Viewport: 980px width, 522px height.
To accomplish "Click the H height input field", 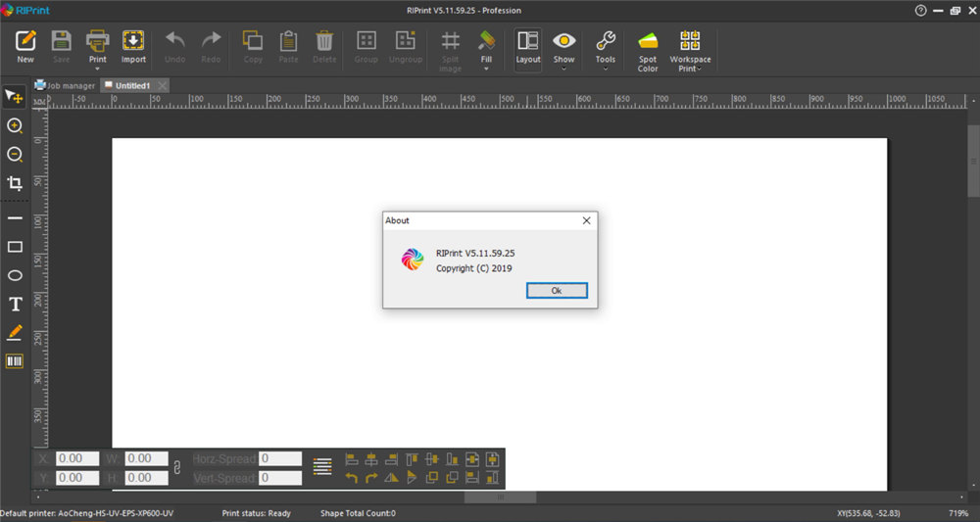I will [146, 478].
